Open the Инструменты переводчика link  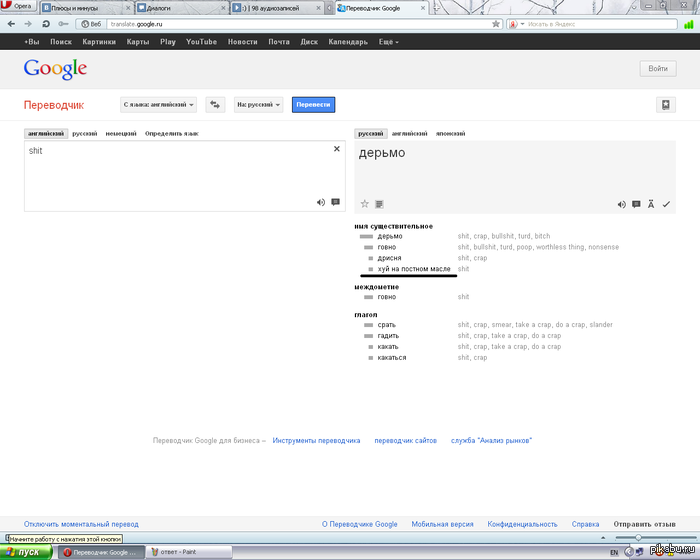click(316, 440)
